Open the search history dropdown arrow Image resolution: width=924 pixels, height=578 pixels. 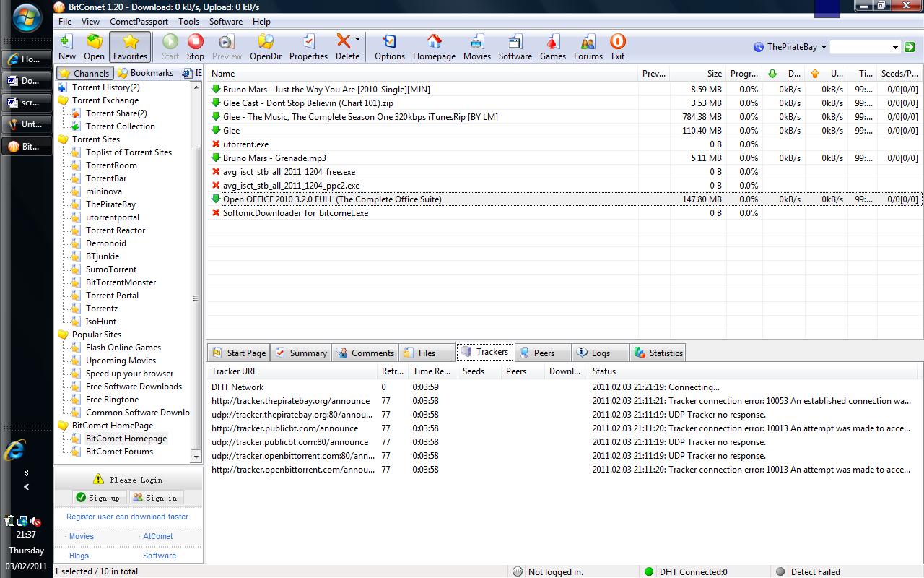[895, 47]
